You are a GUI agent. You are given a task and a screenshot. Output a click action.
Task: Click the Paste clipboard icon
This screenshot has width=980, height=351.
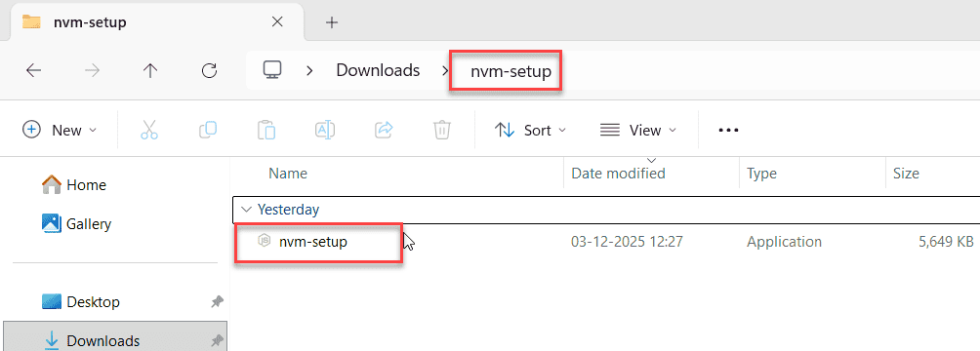(x=266, y=130)
